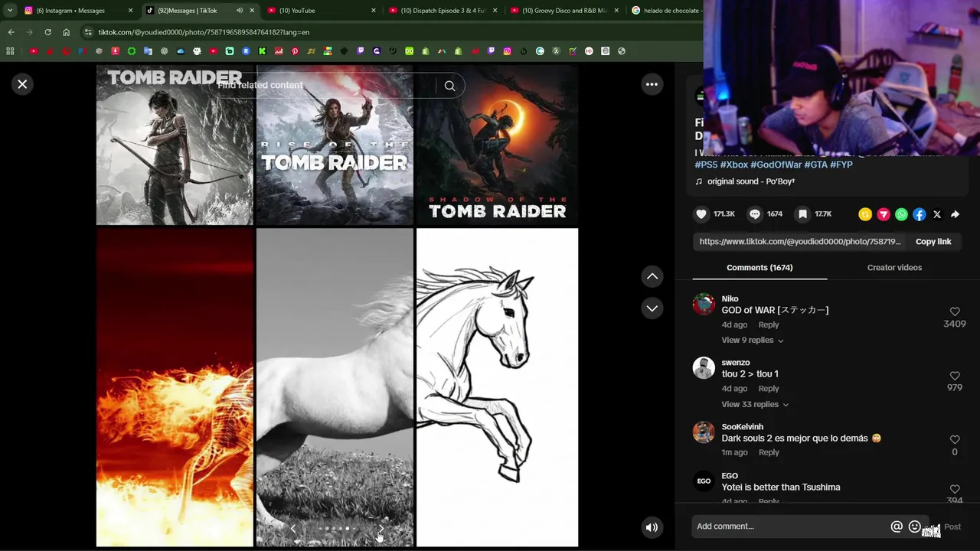Open swenzo's profile avatar
Screen dimensions: 980x551
point(704,368)
